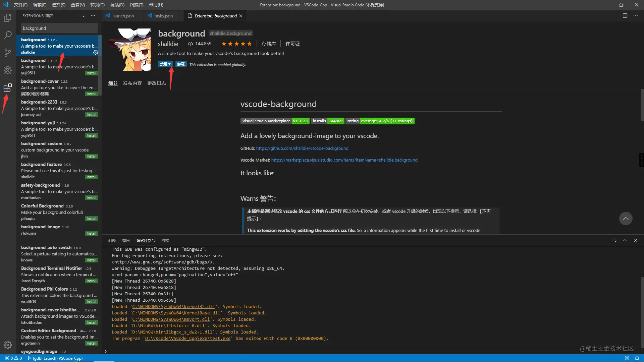Screen dimensions: 644x362
Task: Close the bottom panel
Action: coord(636,240)
